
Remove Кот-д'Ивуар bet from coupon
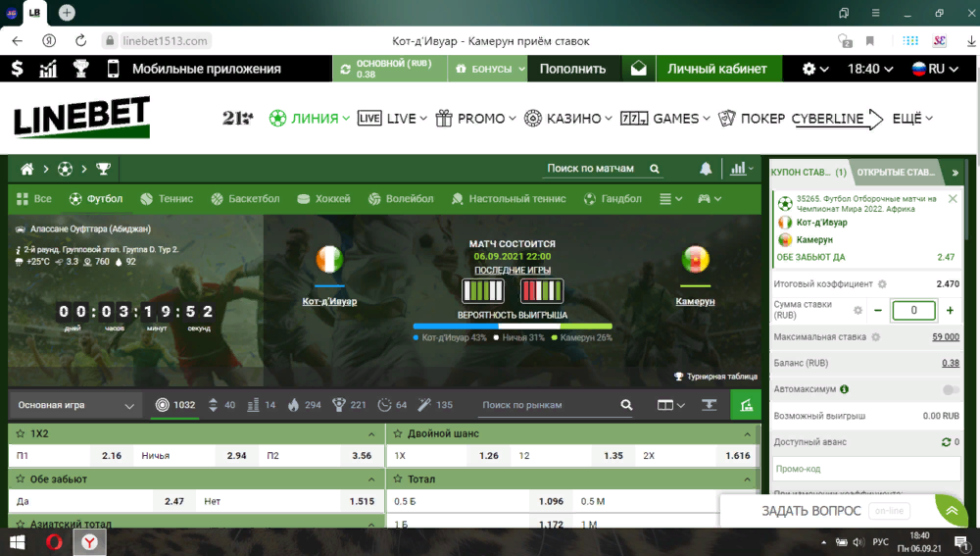tap(953, 199)
